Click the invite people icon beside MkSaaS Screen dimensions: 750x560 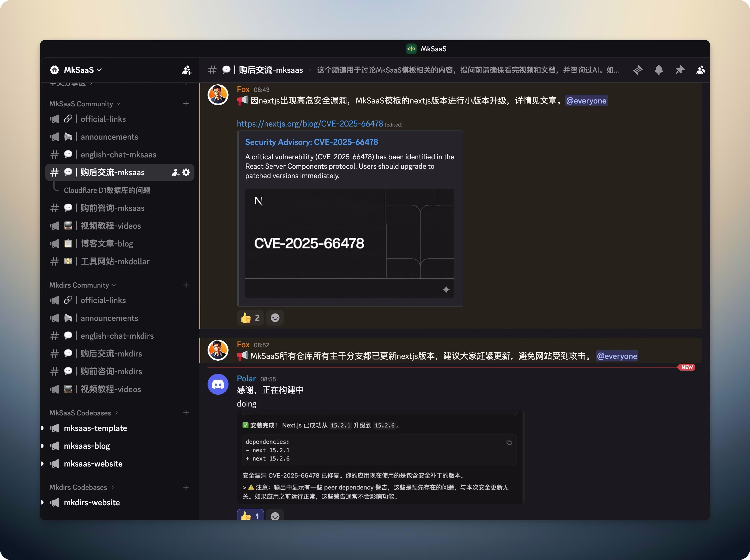(186, 70)
